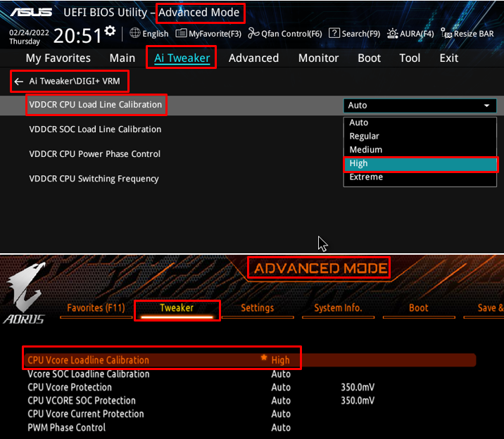
Task: Pick Extreme load line level
Action: coord(420,177)
